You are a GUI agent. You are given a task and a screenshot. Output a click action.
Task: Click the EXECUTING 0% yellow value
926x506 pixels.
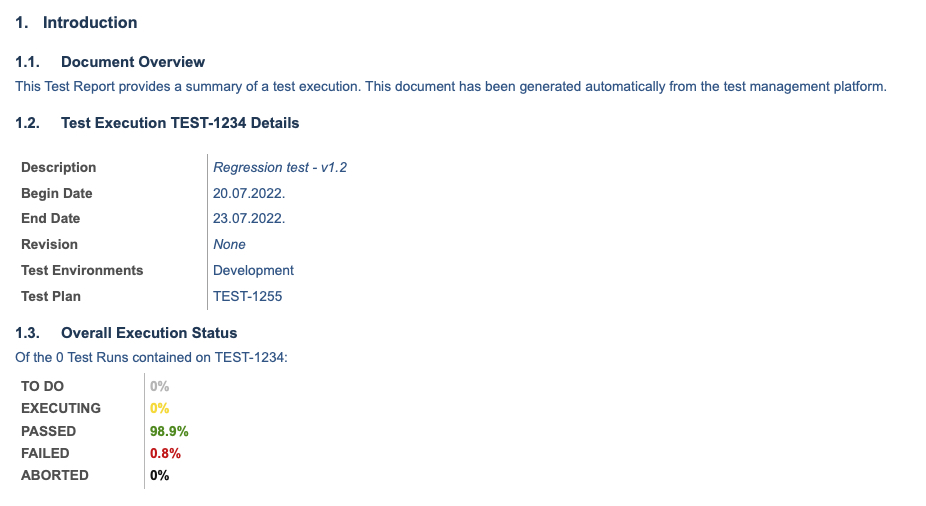pyautogui.click(x=159, y=409)
